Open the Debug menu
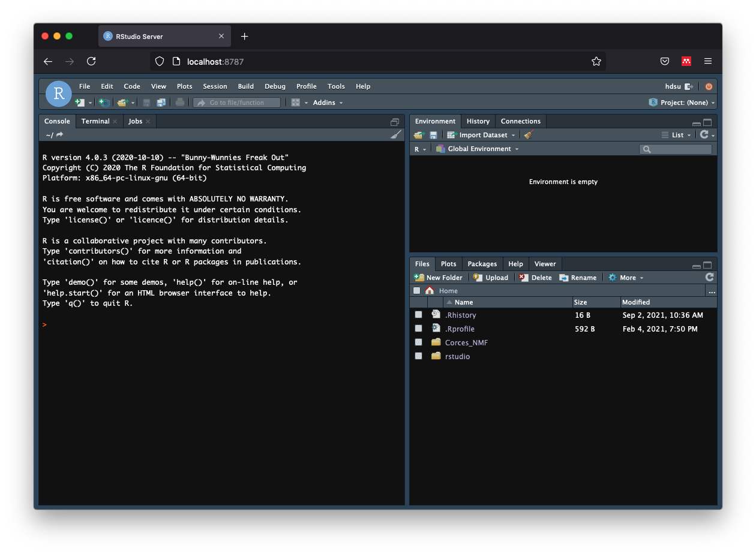 pyautogui.click(x=275, y=86)
